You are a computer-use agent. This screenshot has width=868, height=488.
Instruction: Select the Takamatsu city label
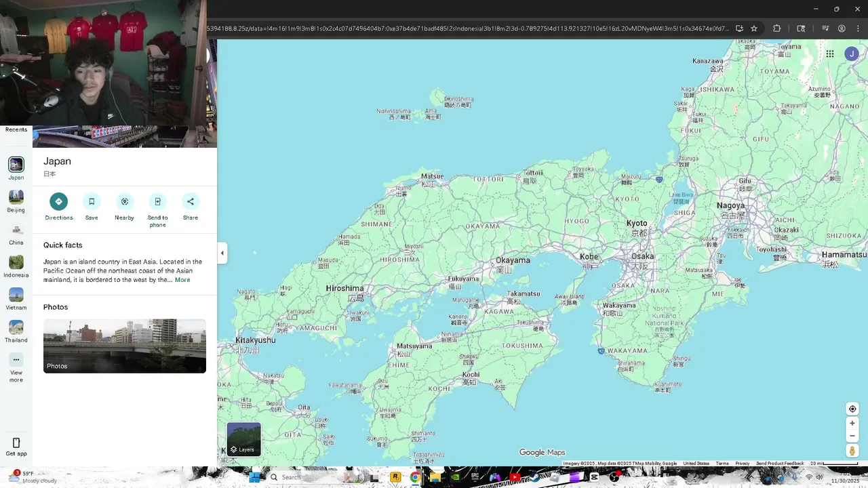click(524, 293)
